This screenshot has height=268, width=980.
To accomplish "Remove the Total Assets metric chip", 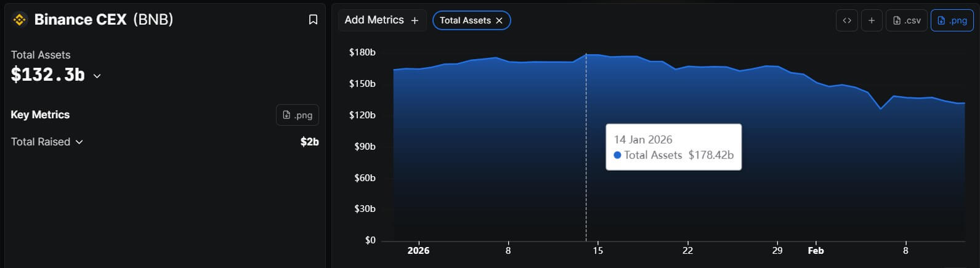I will pos(500,20).
